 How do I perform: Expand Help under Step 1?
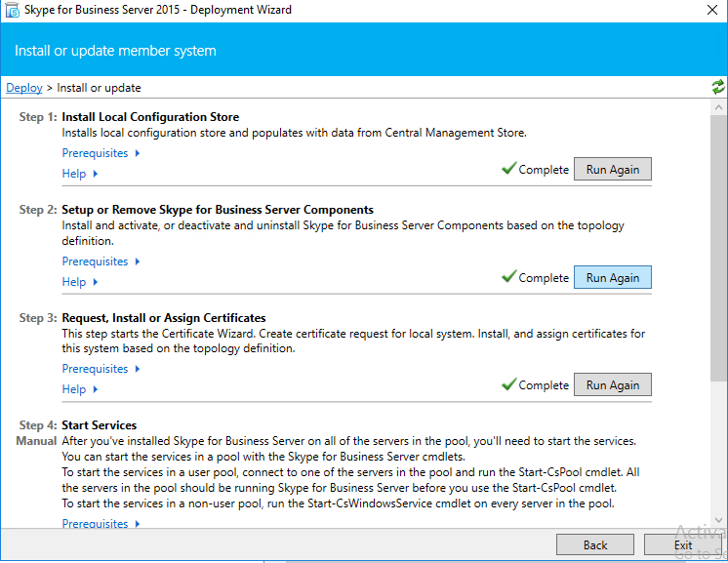(x=80, y=174)
